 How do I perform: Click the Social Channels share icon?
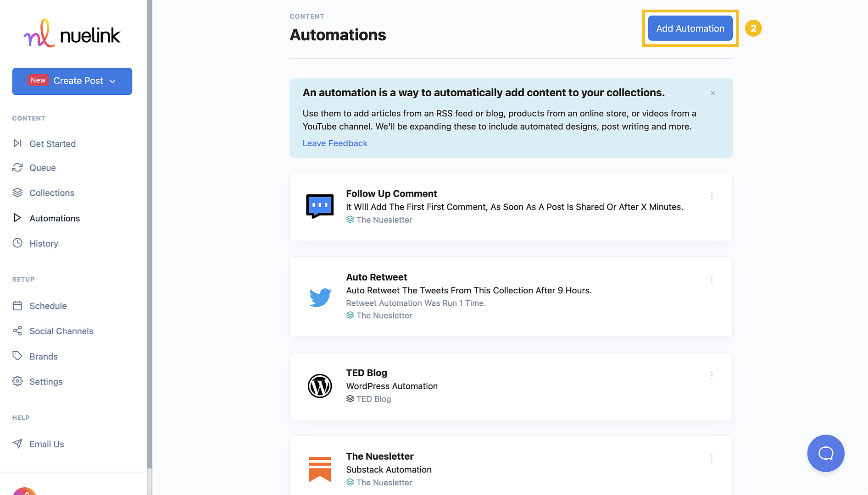pyautogui.click(x=17, y=330)
